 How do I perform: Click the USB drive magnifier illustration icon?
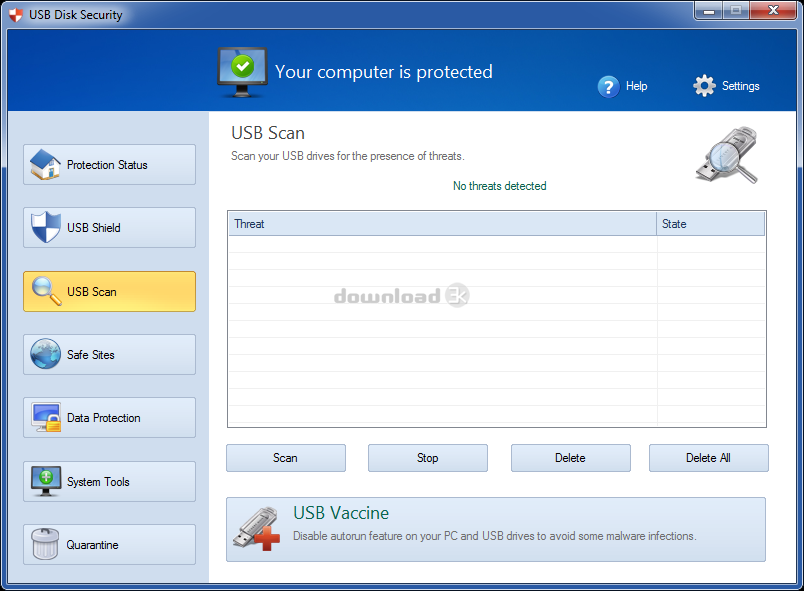click(x=727, y=155)
